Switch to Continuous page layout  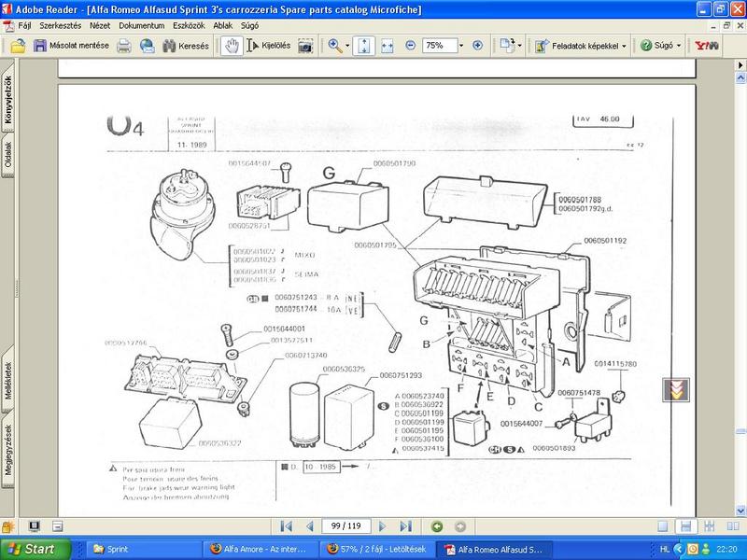pyautogui.click(x=686, y=526)
